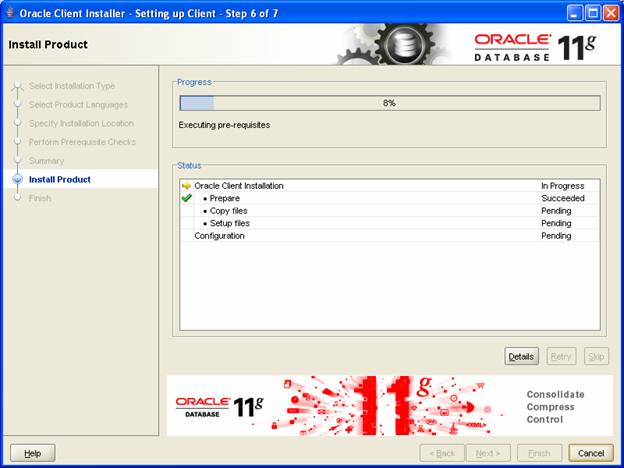Cancel the installation

tap(591, 453)
